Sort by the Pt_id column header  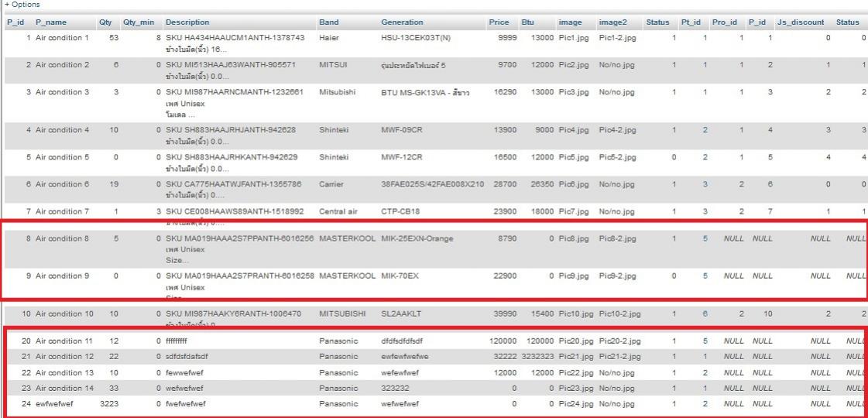691,22
